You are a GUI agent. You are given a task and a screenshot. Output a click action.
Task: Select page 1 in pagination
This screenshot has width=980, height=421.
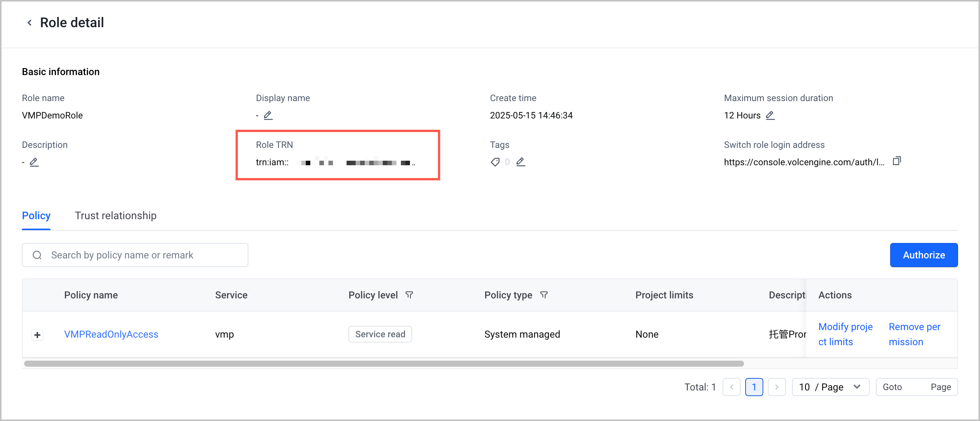754,387
